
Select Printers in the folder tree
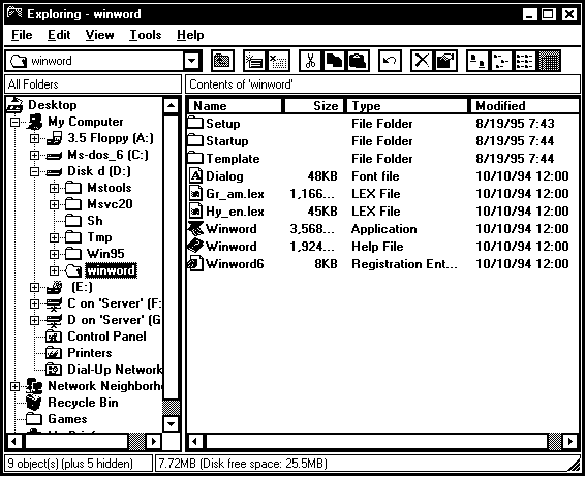pyautogui.click(x=90, y=353)
